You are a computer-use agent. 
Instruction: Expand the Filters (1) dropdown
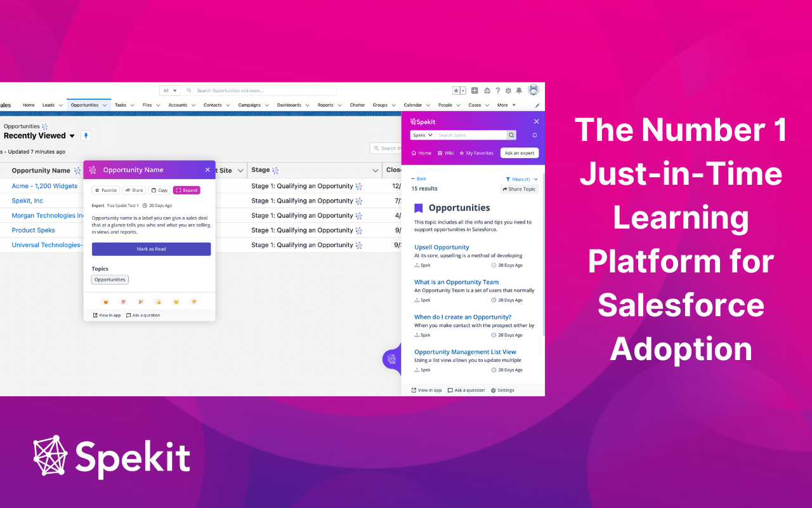pos(522,180)
